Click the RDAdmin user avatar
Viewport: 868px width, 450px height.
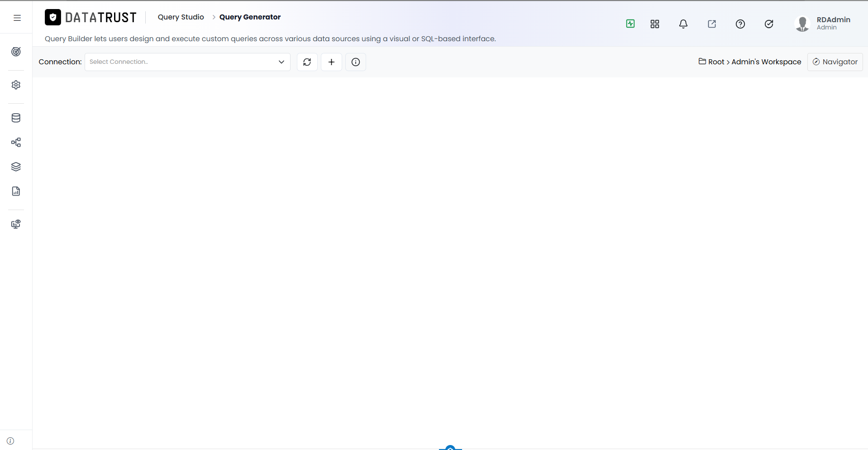(x=802, y=24)
